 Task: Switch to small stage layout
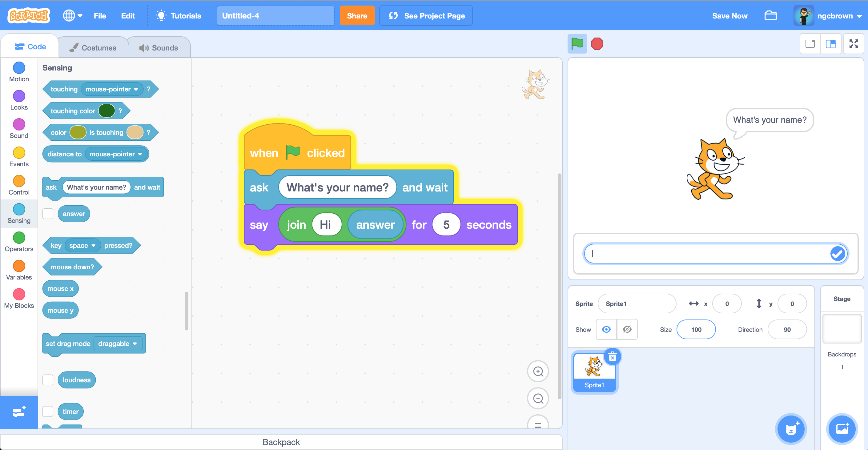tap(810, 44)
